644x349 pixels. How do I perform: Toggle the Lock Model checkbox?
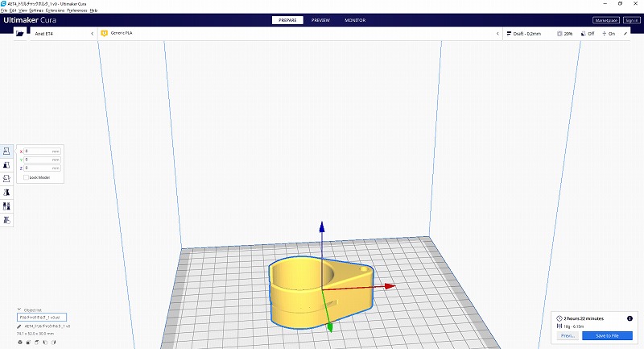pos(27,177)
